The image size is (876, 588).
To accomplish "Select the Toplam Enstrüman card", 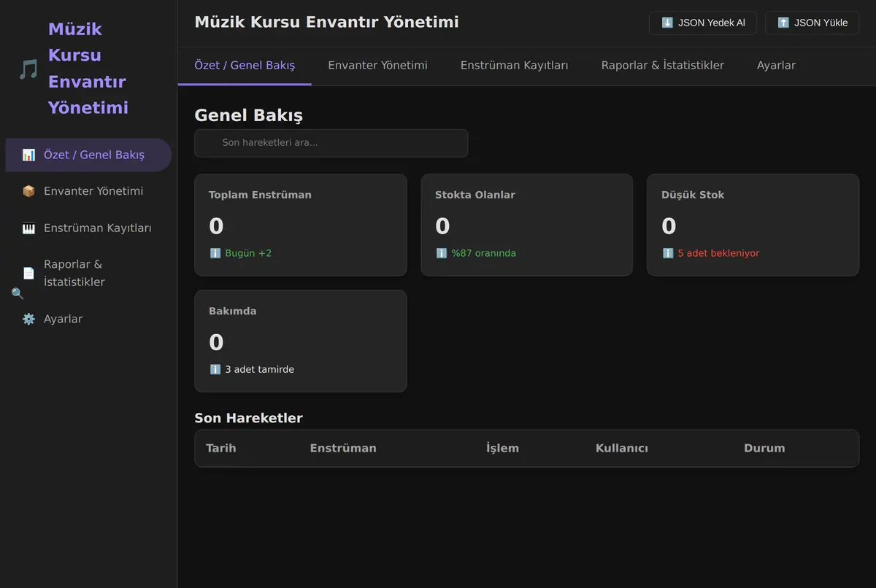I will tap(301, 225).
